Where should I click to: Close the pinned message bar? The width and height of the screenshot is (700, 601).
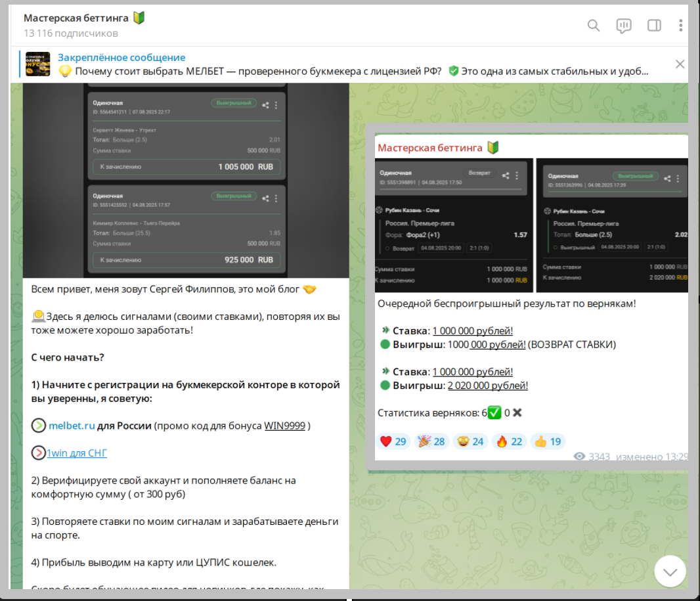pos(680,64)
